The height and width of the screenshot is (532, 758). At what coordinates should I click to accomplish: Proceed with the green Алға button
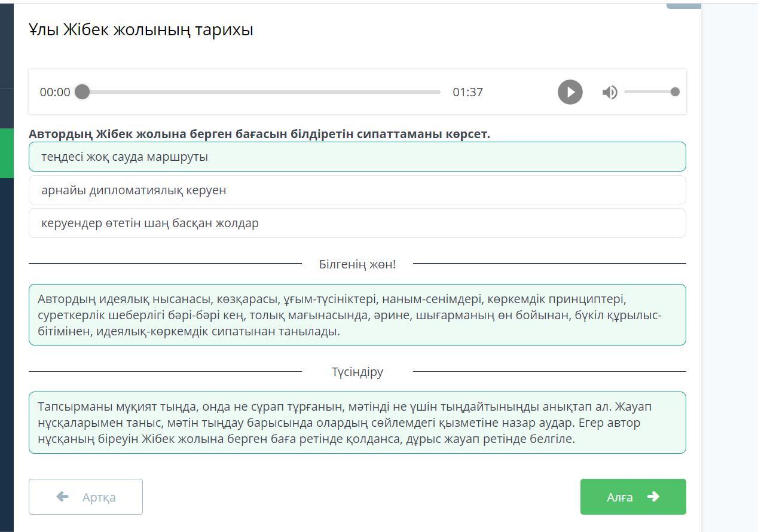[x=632, y=497]
